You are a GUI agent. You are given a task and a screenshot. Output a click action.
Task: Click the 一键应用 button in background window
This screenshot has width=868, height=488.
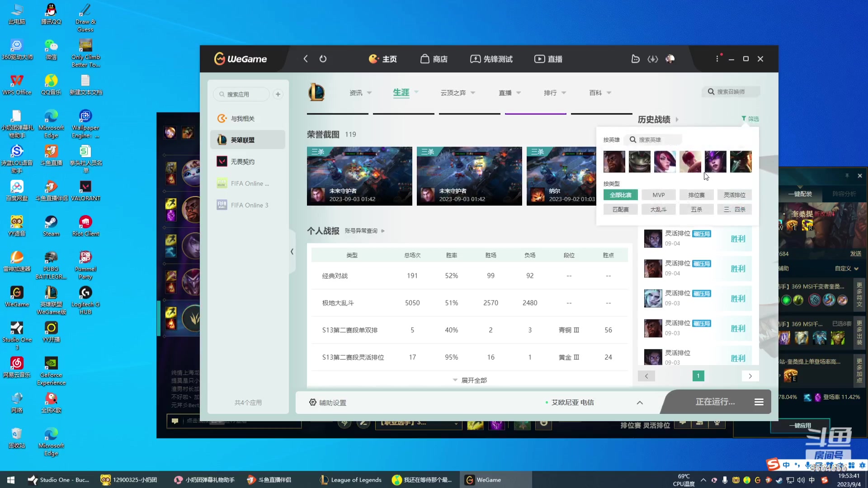pyautogui.click(x=800, y=425)
